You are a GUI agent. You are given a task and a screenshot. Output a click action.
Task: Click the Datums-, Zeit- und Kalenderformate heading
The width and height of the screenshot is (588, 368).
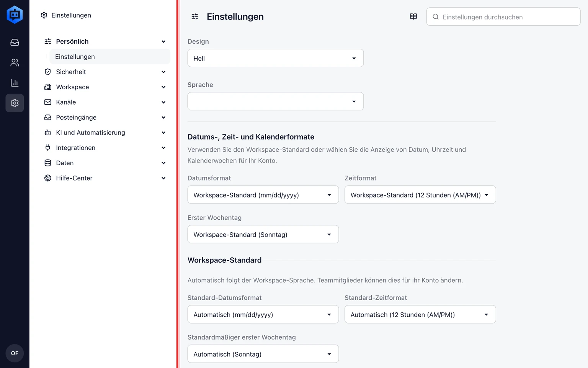click(251, 137)
